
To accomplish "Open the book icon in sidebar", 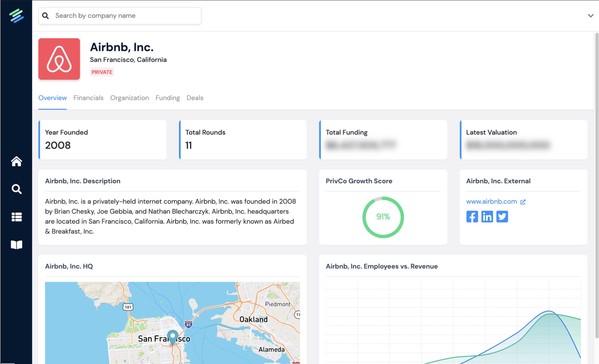I will (x=16, y=245).
